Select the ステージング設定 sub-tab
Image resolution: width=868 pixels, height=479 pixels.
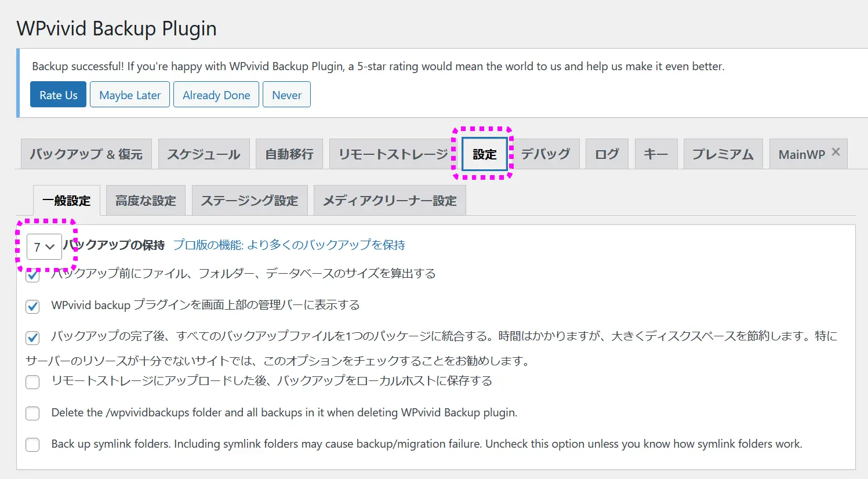pos(249,201)
